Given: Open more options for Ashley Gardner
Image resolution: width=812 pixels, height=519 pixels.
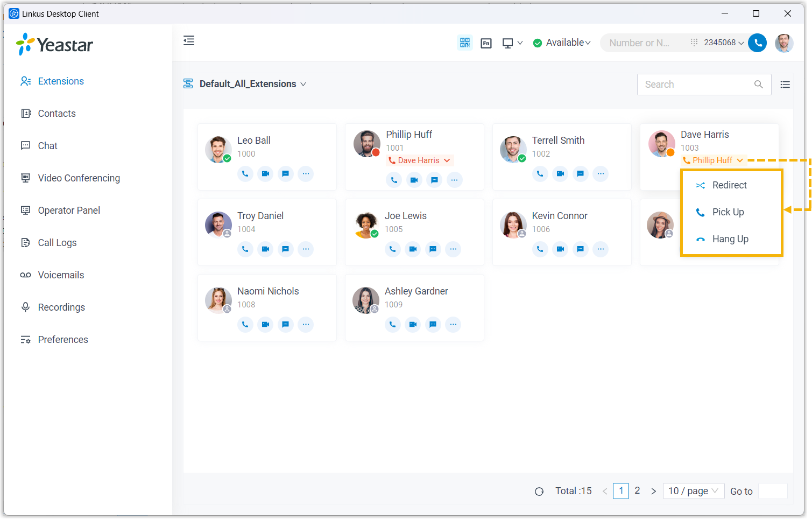Looking at the screenshot, I should tap(453, 325).
